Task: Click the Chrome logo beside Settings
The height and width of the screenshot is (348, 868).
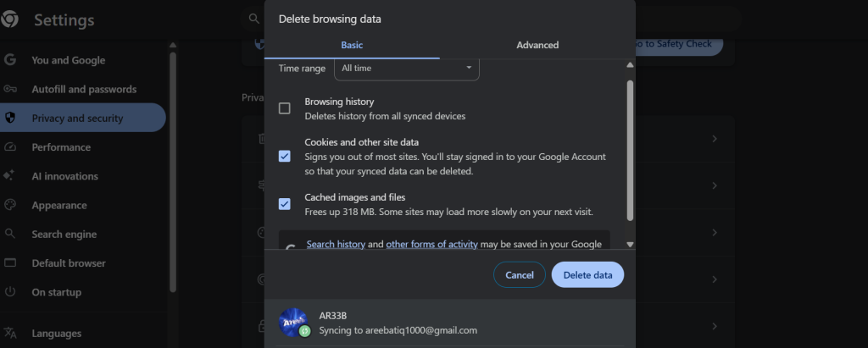Action: click(10, 20)
